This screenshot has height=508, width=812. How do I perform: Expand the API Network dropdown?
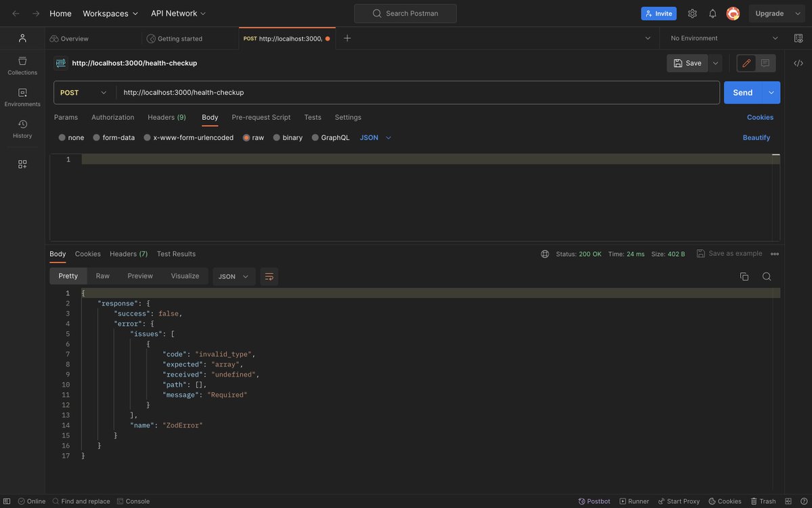pyautogui.click(x=179, y=14)
